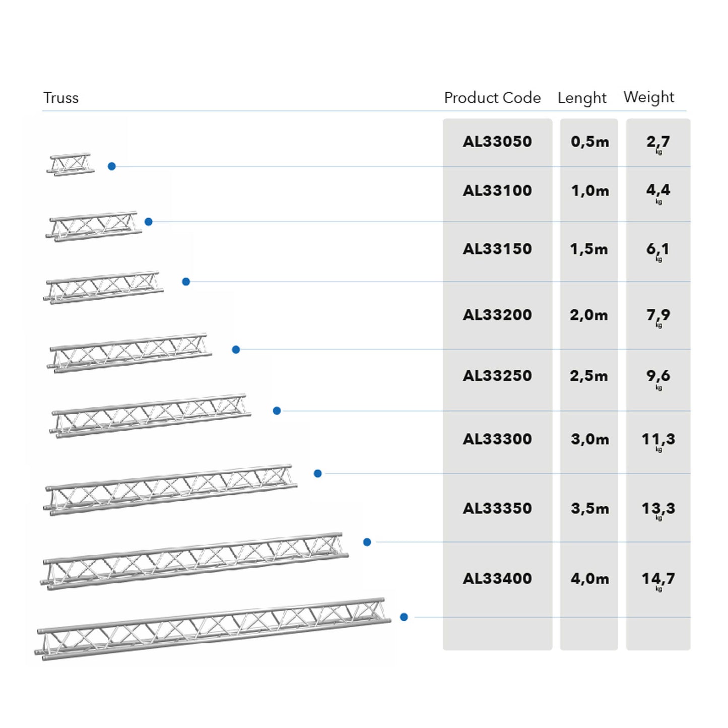Viewport: 728px width, 728px height.
Task: Click the Product Code column header
Action: pyautogui.click(x=492, y=98)
